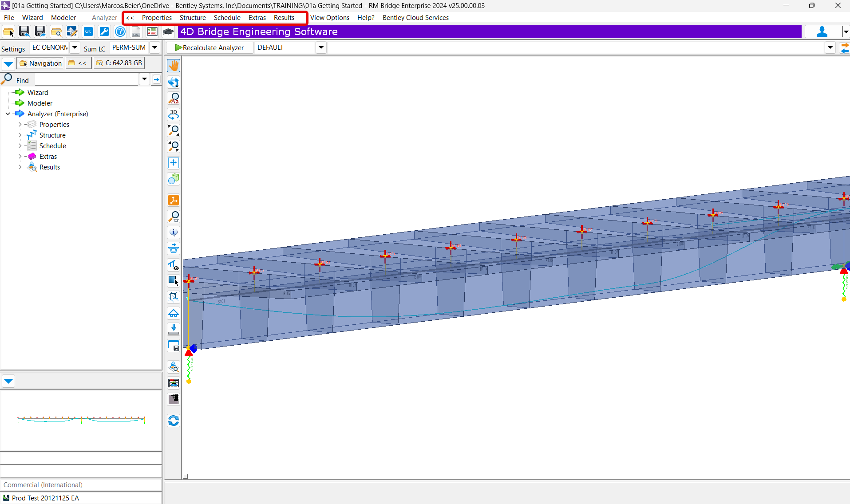Viewport: 850px width, 504px height.
Task: Click the open project folder icon
Action: point(8,31)
